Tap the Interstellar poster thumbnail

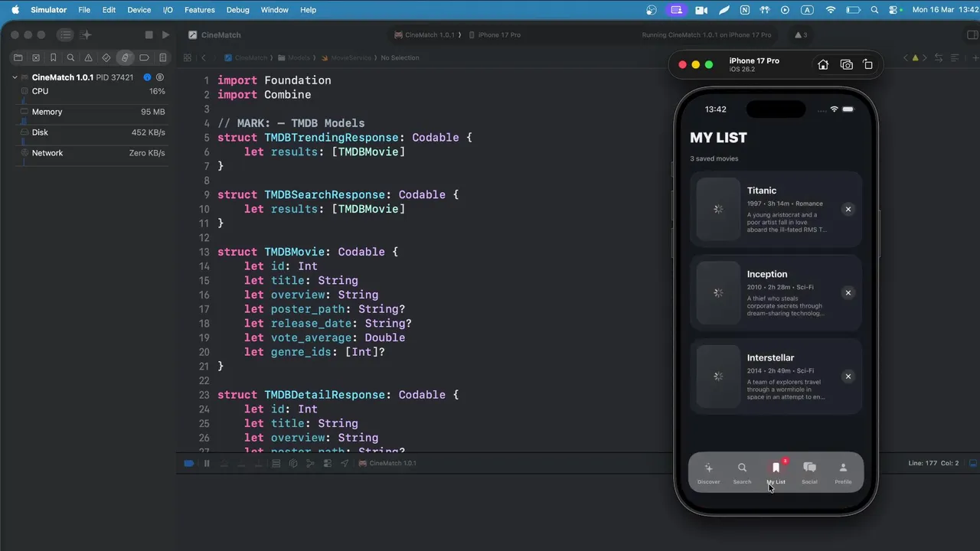pos(718,376)
